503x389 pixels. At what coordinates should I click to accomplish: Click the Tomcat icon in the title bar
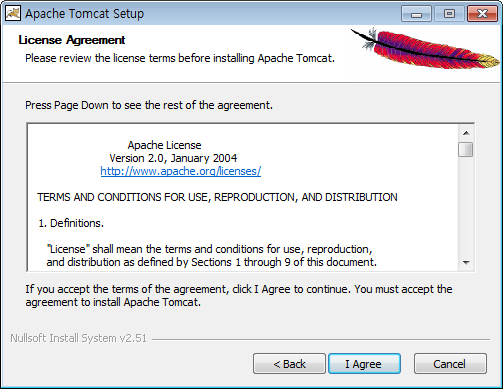(x=13, y=13)
